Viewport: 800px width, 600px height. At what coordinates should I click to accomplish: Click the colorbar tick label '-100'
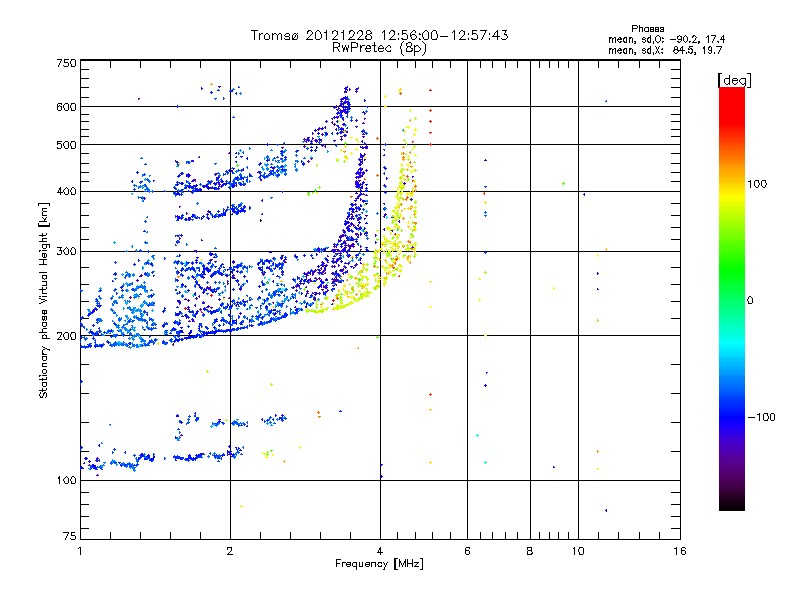click(761, 417)
